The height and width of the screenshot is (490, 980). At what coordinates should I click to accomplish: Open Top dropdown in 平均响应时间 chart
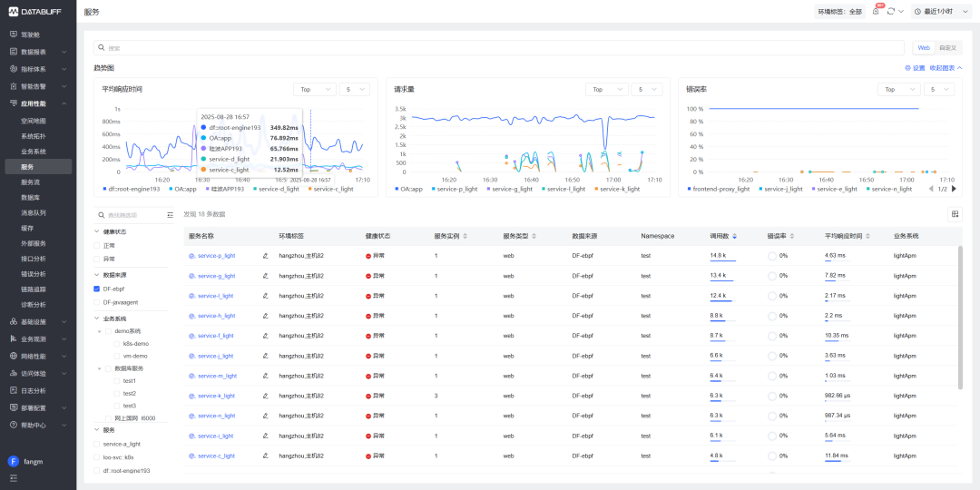313,90
